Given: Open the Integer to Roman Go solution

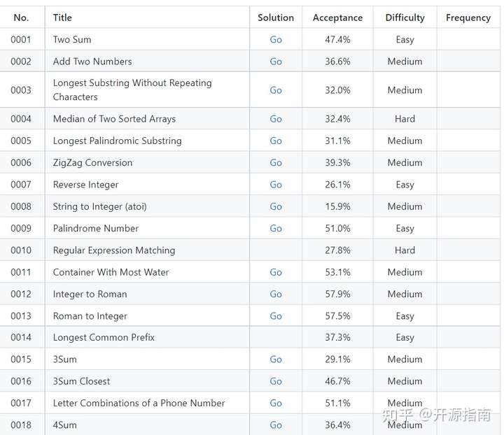Looking at the screenshot, I should (x=276, y=294).
